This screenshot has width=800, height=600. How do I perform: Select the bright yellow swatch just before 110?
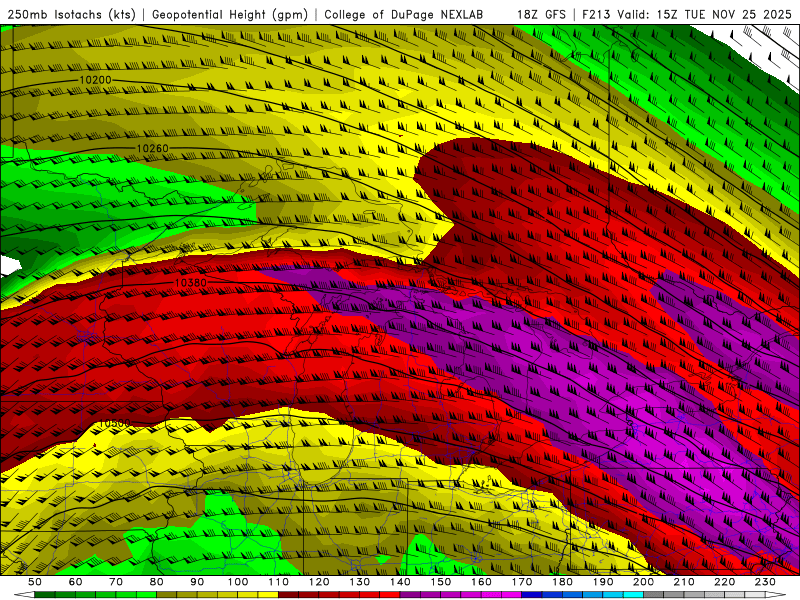coord(268,595)
